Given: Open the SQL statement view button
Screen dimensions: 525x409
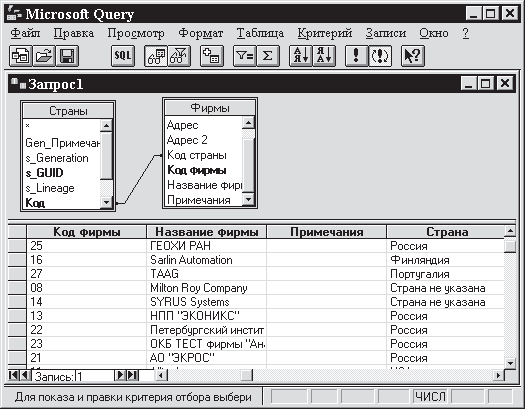Looking at the screenshot, I should (x=123, y=56).
